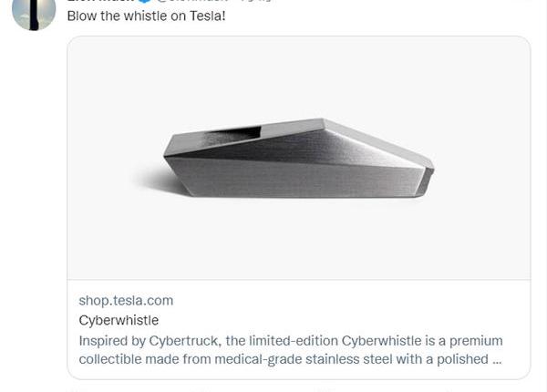Click the shop.tesla.com domain link

pos(126,301)
